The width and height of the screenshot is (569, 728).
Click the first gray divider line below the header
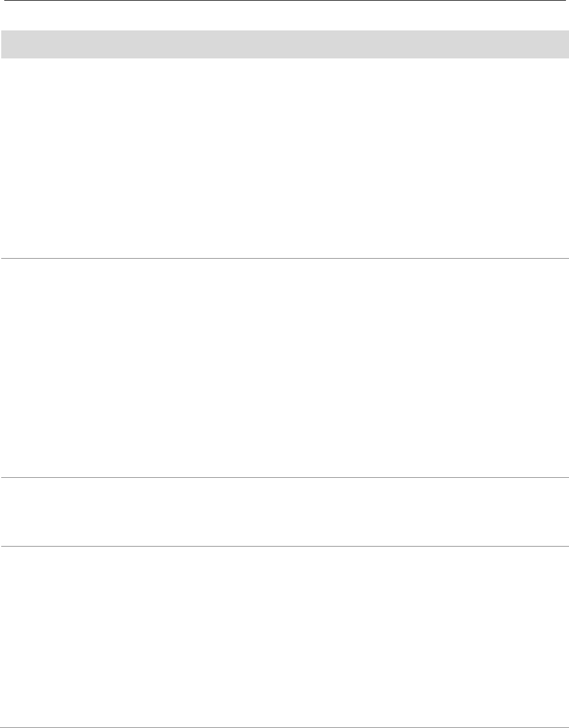(285, 258)
